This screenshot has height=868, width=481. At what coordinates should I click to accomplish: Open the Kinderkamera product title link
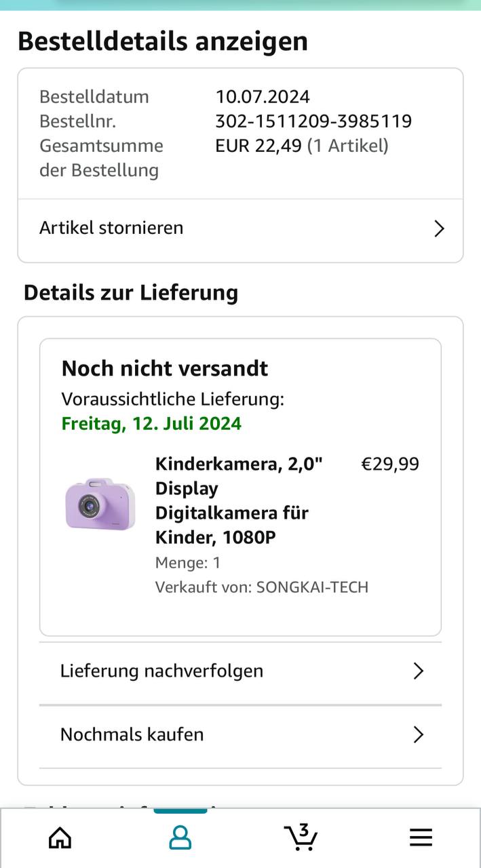[x=239, y=500]
